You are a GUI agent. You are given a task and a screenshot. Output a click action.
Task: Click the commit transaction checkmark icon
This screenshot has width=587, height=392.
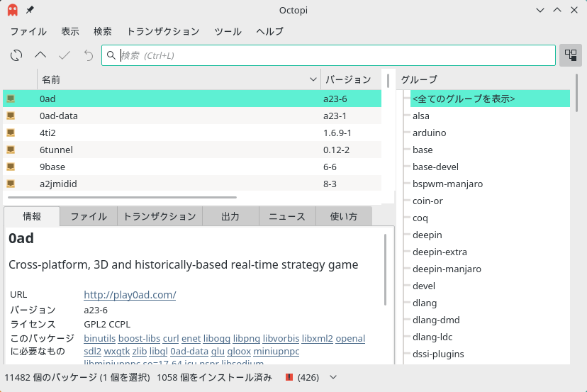(x=65, y=55)
